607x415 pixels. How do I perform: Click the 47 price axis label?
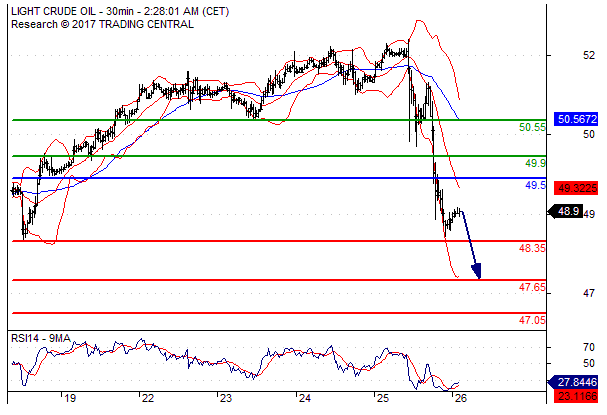589,293
